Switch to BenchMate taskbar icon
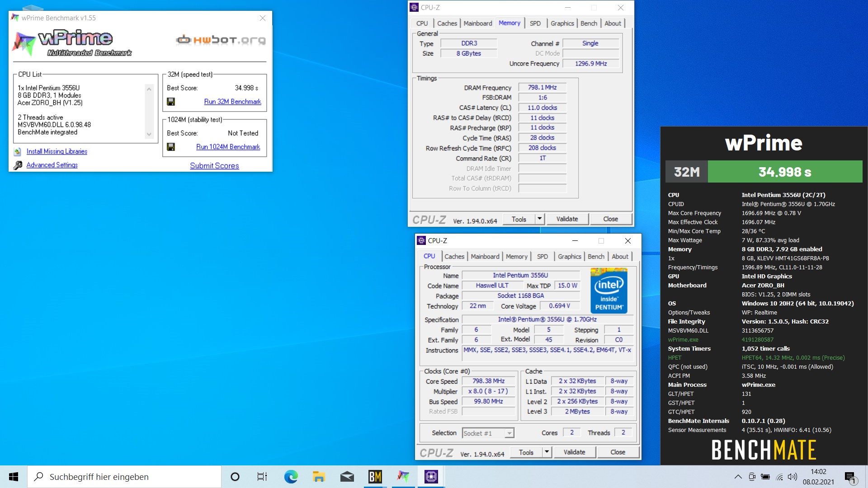The width and height of the screenshot is (868, 488). (x=375, y=477)
